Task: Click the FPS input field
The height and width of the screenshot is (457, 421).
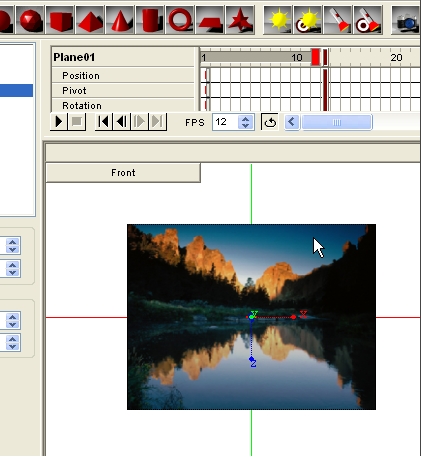Action: (x=225, y=122)
